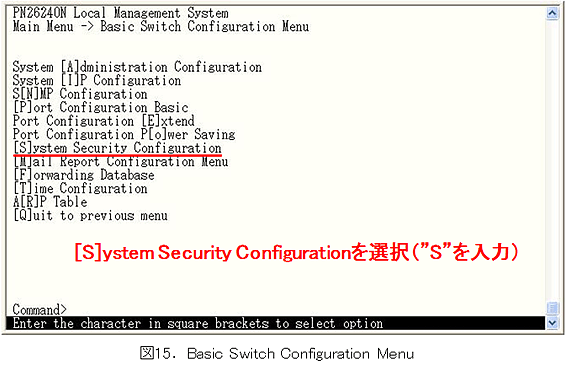Viewport: 566px width, 370px height.
Task: Select [M]ail Report Configuration Menu entry
Action: pos(121,162)
